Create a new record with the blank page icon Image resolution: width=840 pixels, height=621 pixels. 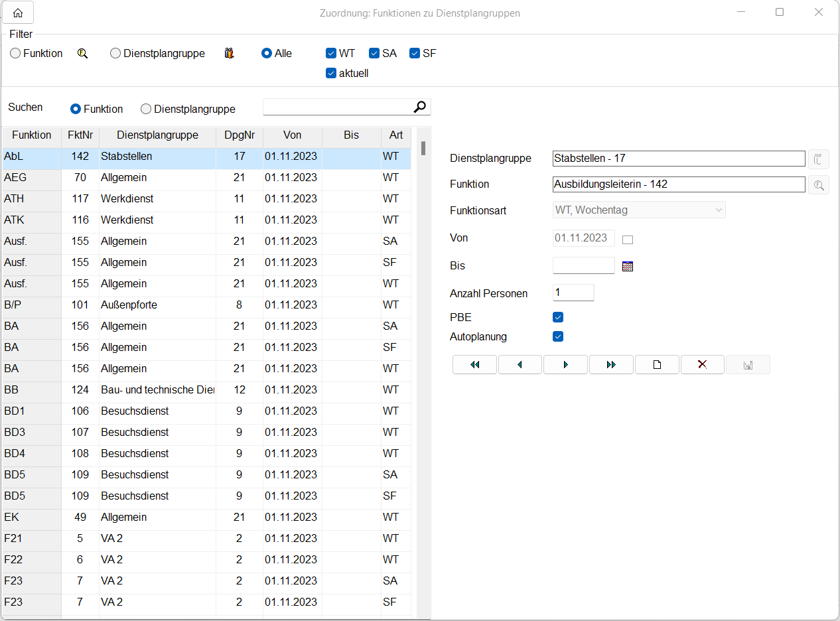coord(657,365)
